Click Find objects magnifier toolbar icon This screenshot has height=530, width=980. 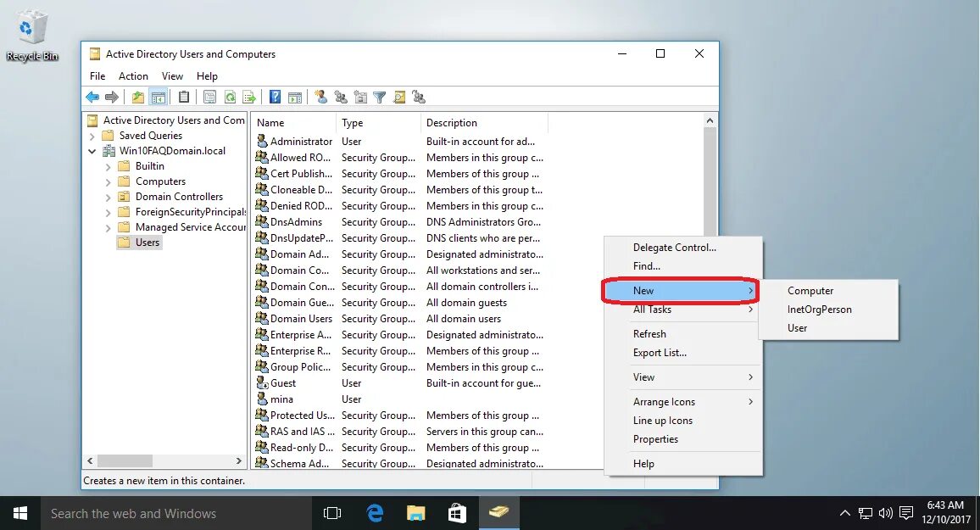399,97
